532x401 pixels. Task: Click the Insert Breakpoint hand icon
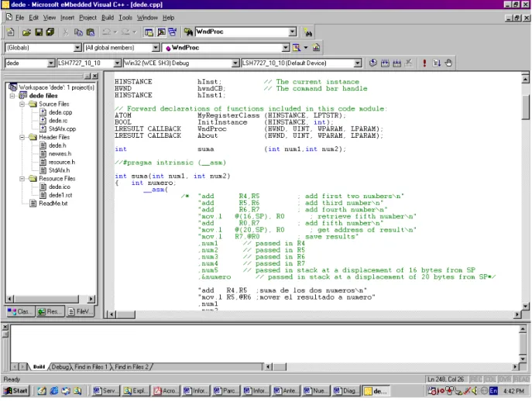click(448, 63)
